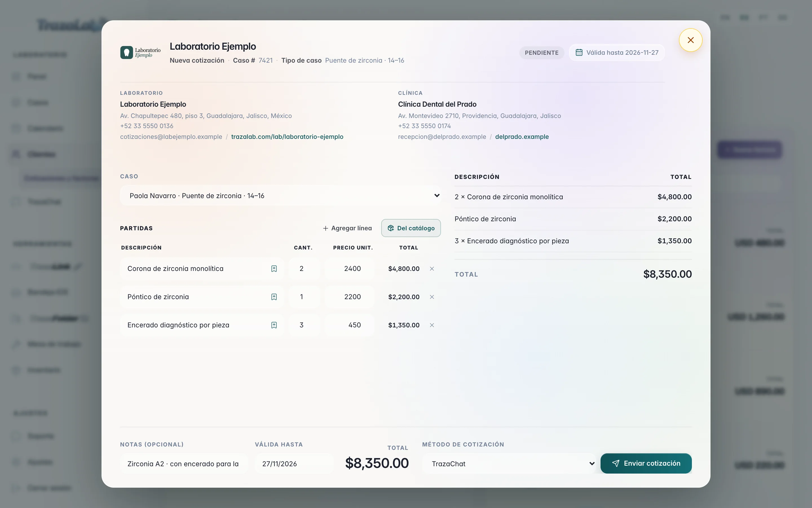This screenshot has height=508, width=812.
Task: Click the summary total $8,350.00 on the right
Action: click(667, 274)
